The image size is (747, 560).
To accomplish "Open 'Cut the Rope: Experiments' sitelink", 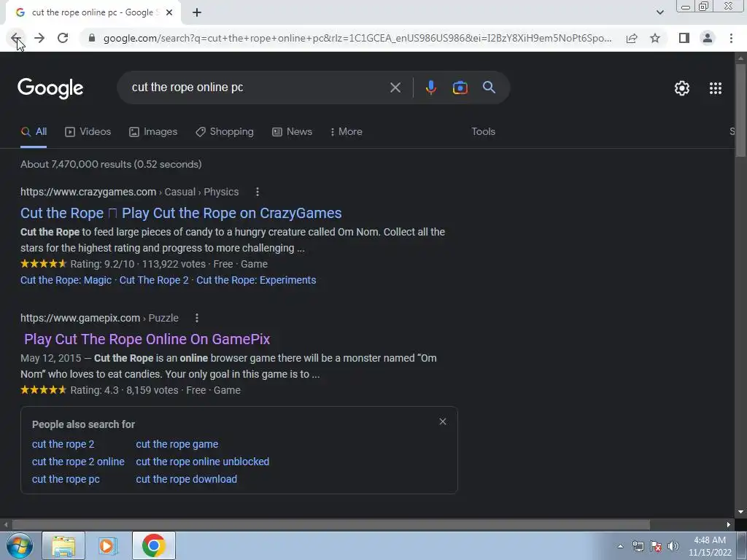I will (256, 280).
